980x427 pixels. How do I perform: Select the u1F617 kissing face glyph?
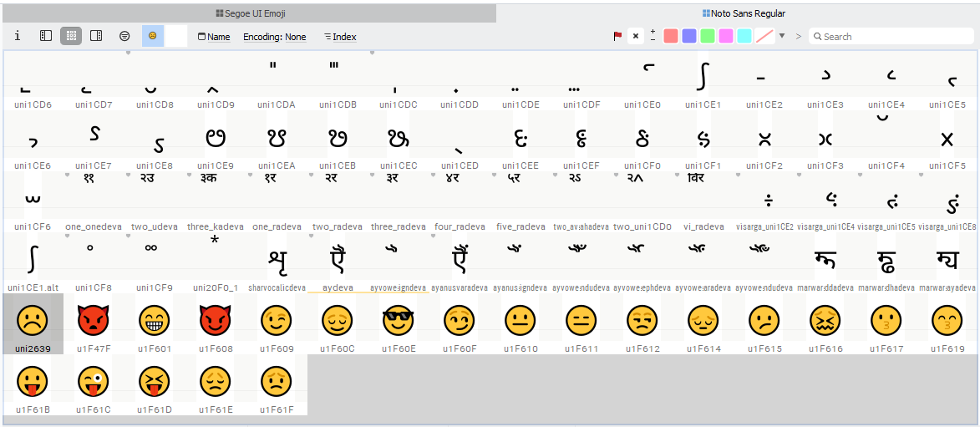887,323
